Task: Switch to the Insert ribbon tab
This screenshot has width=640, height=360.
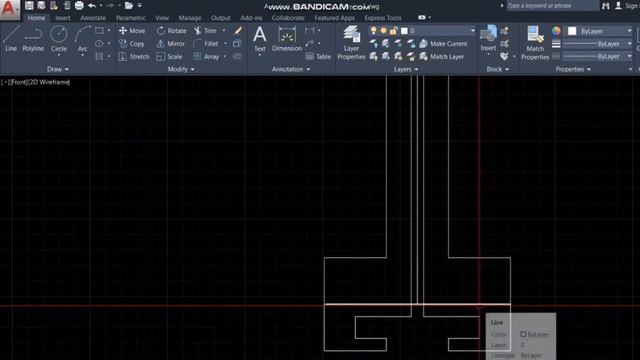Action: [63, 18]
